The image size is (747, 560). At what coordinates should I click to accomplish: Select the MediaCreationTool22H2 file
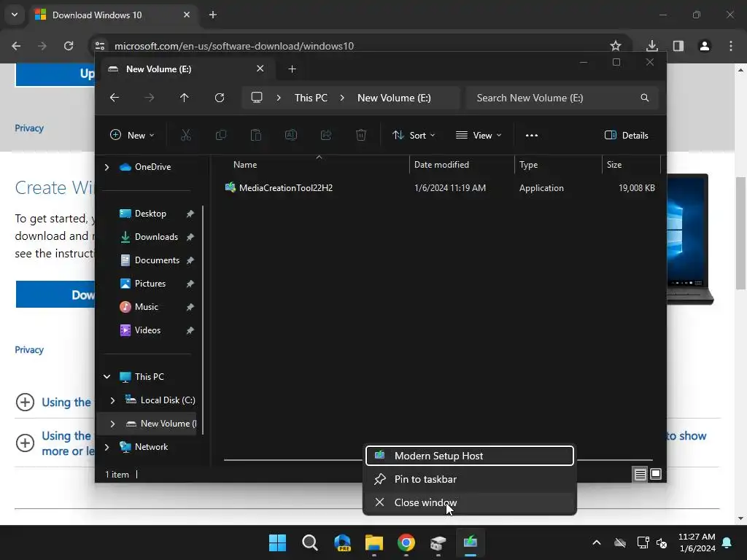click(286, 188)
